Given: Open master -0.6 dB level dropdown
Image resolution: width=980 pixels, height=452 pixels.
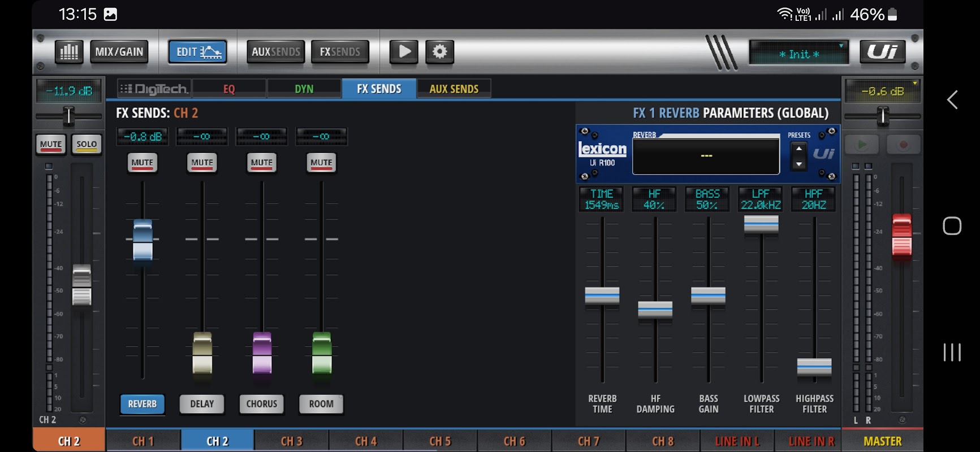Looking at the screenshot, I should (882, 91).
